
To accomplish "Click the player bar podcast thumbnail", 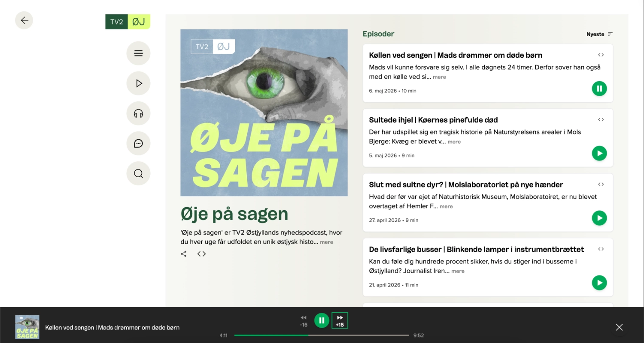I will (27, 327).
